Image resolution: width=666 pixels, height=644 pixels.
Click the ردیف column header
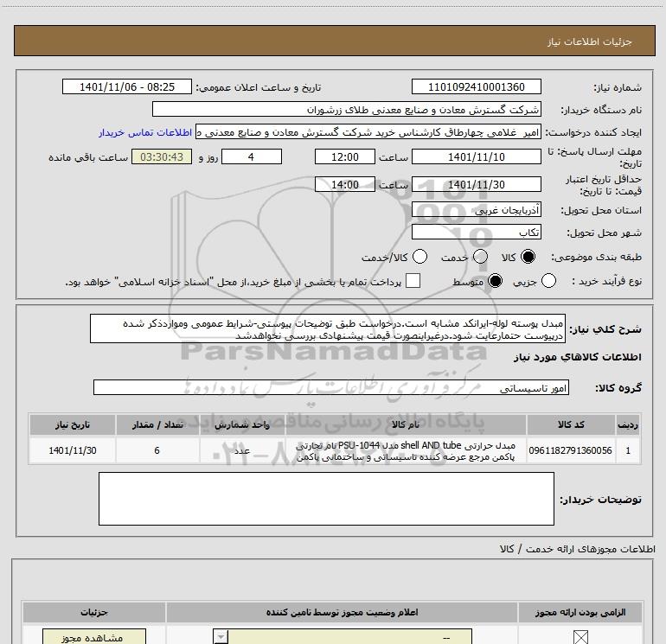(628, 424)
